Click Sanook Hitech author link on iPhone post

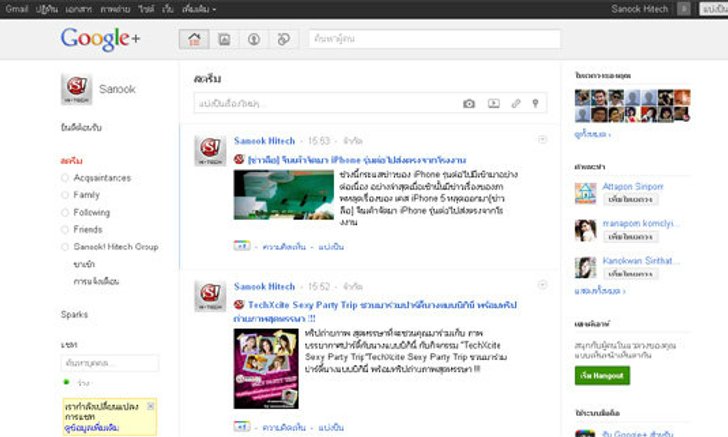point(264,141)
